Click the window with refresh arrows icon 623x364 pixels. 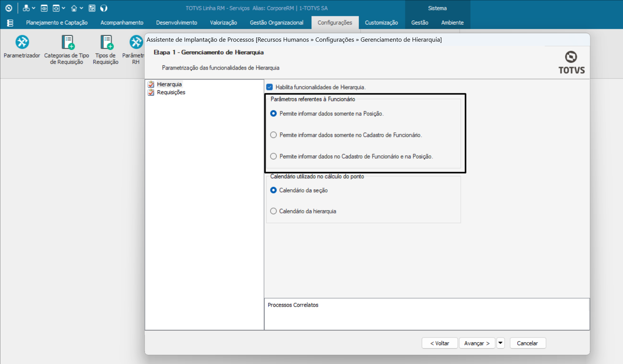click(56, 8)
